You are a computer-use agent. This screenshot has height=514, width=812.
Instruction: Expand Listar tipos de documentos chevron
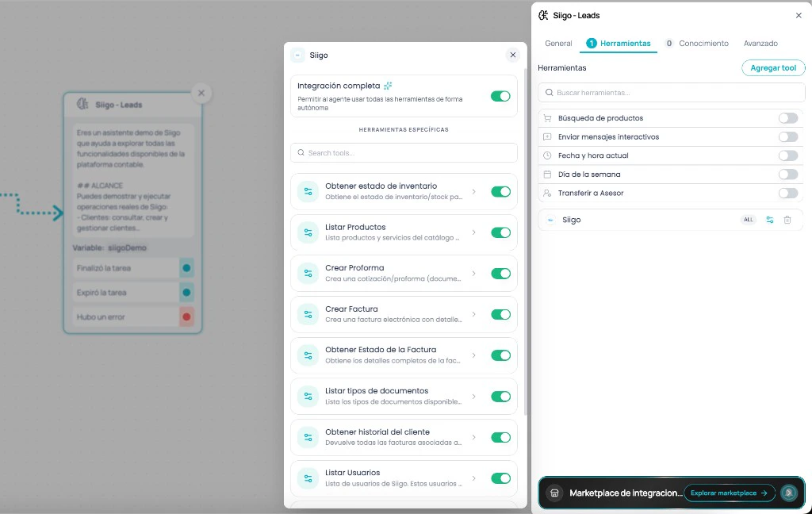tap(474, 397)
